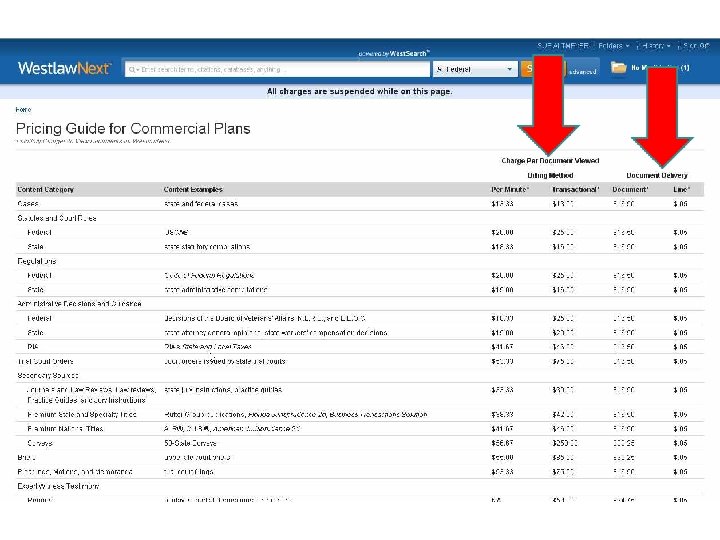Click 'state statutory compilations' example text
This screenshot has width=720, height=540.
pyautogui.click(x=207, y=247)
